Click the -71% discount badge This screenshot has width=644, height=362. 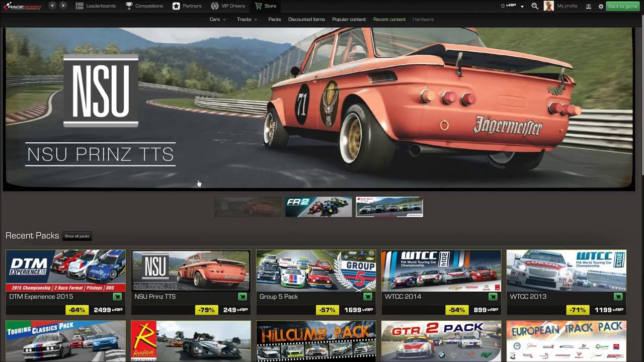tap(578, 310)
